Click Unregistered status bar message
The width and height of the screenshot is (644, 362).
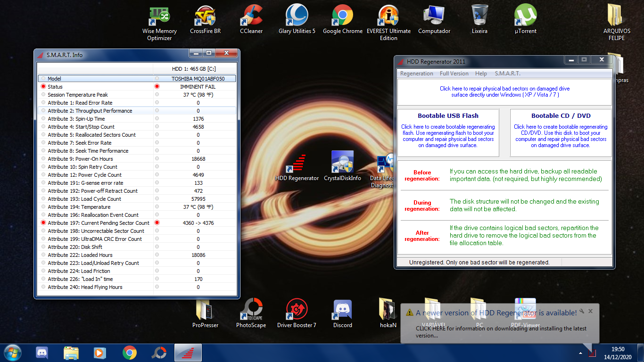(479, 262)
